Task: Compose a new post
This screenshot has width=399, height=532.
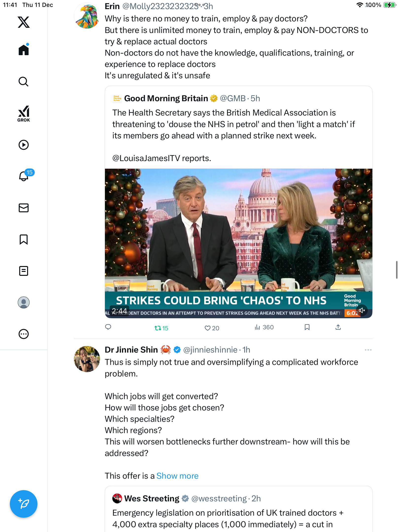Action: click(24, 504)
